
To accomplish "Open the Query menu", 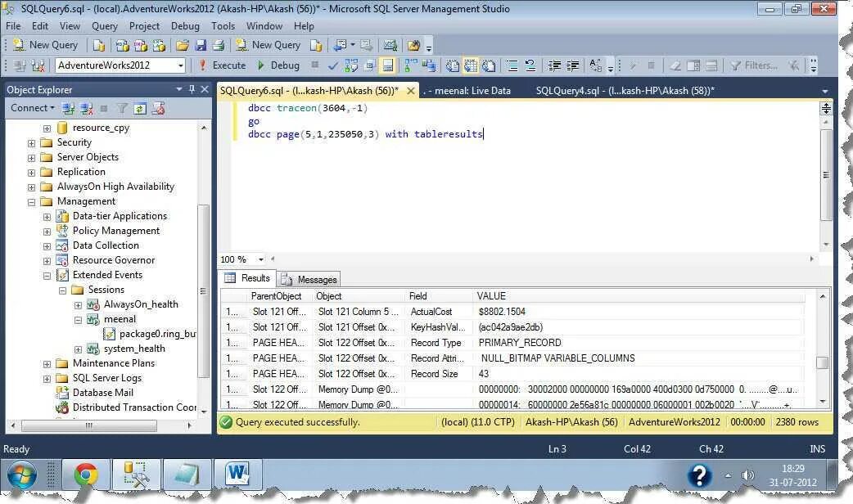I will click(x=104, y=25).
